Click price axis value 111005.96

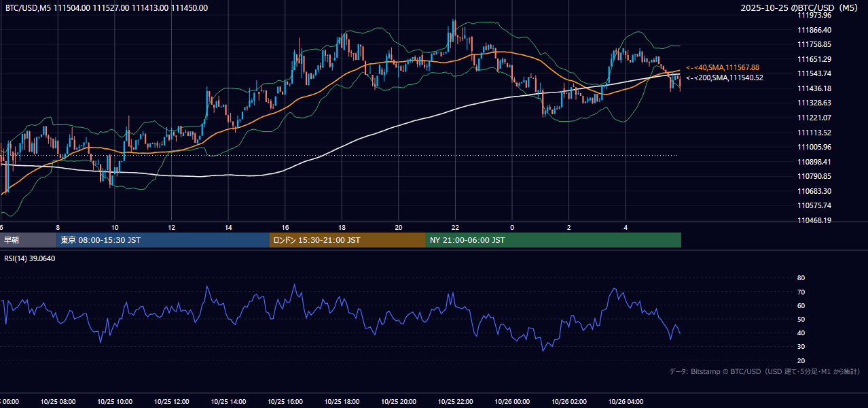click(814, 147)
